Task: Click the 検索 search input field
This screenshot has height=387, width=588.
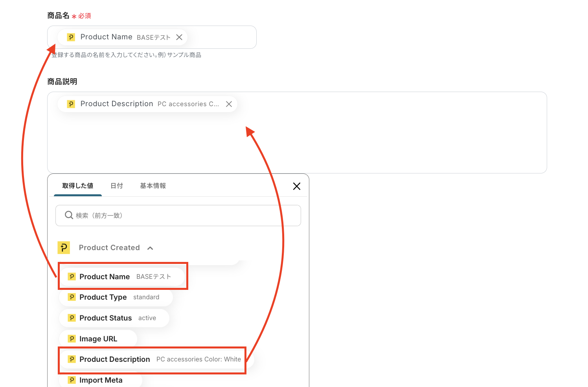Action: tap(185, 216)
